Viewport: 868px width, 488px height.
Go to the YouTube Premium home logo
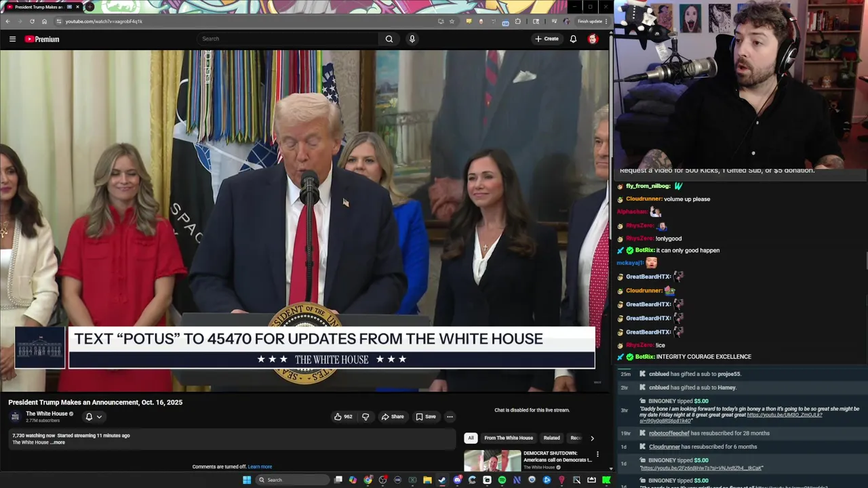(42, 39)
